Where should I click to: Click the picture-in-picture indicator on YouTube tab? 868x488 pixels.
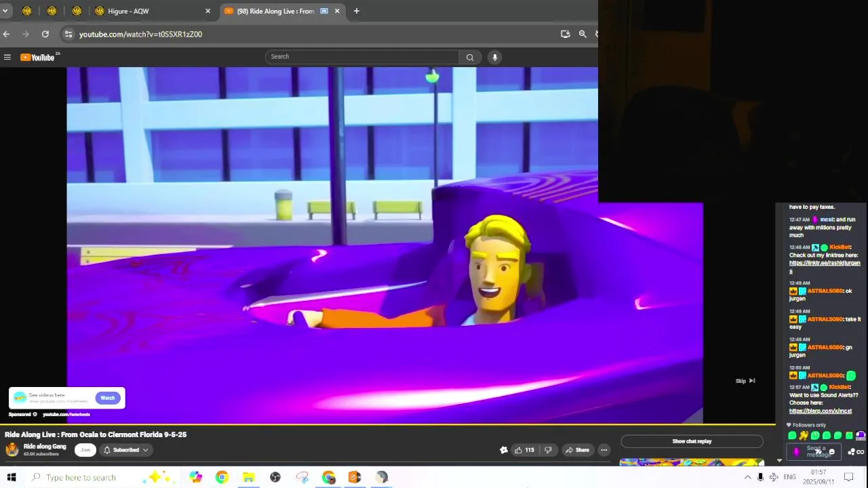(324, 11)
